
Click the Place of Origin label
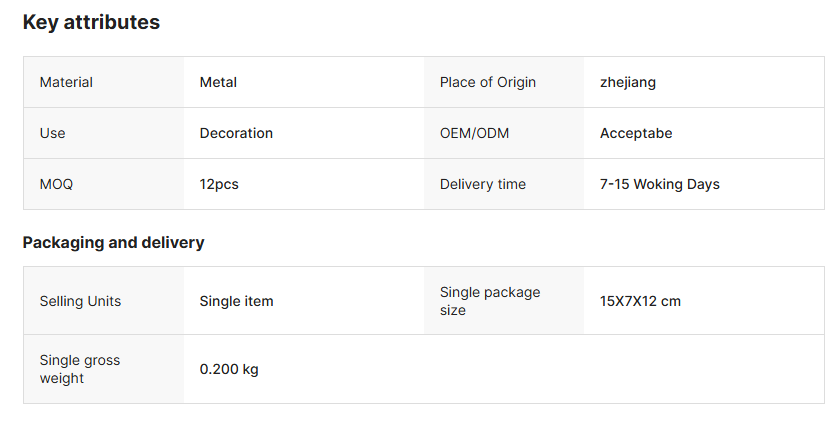tap(487, 82)
